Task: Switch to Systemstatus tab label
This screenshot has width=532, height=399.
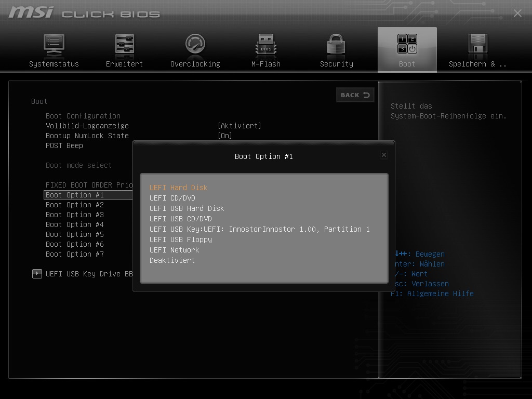Action: click(54, 64)
